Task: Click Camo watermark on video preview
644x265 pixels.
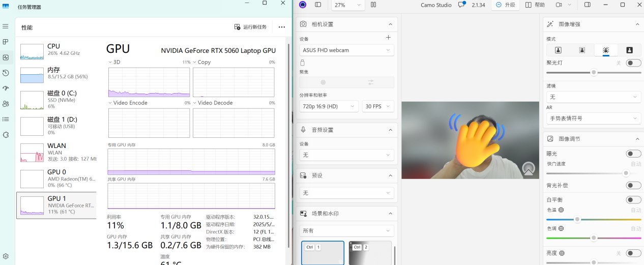Action: click(x=529, y=169)
